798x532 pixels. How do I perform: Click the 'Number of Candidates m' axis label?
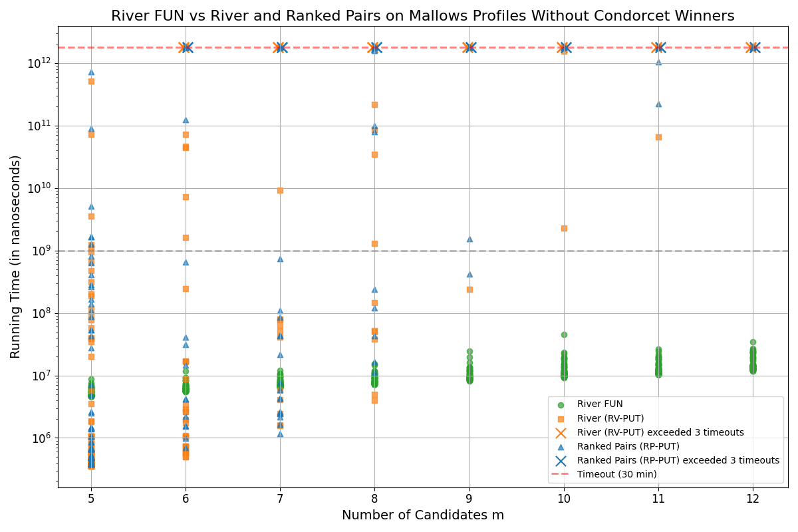coord(422,515)
